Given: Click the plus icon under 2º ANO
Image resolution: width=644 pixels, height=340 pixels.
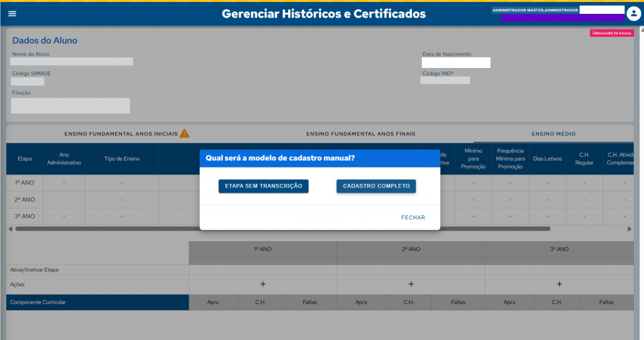Looking at the screenshot, I should [411, 285].
